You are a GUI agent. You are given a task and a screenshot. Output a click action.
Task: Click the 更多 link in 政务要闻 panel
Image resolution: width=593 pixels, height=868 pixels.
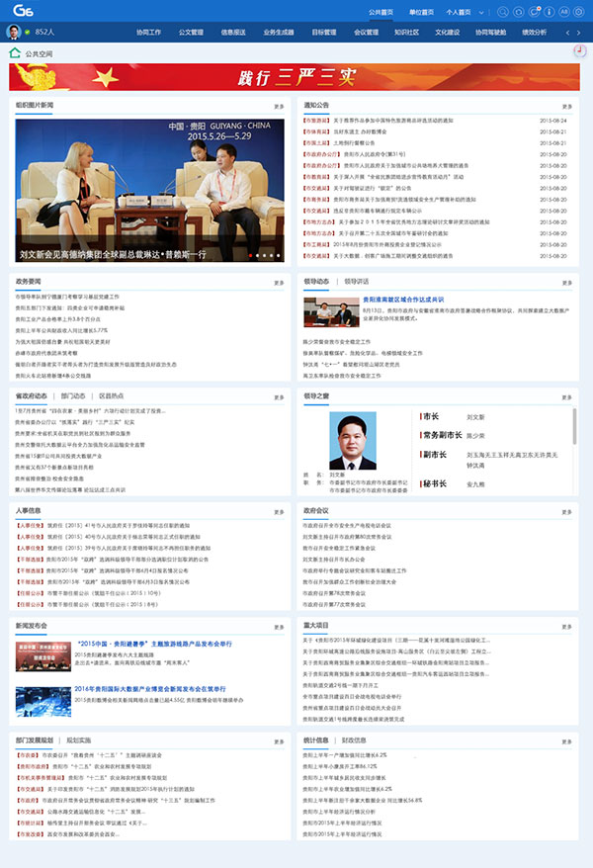(279, 283)
